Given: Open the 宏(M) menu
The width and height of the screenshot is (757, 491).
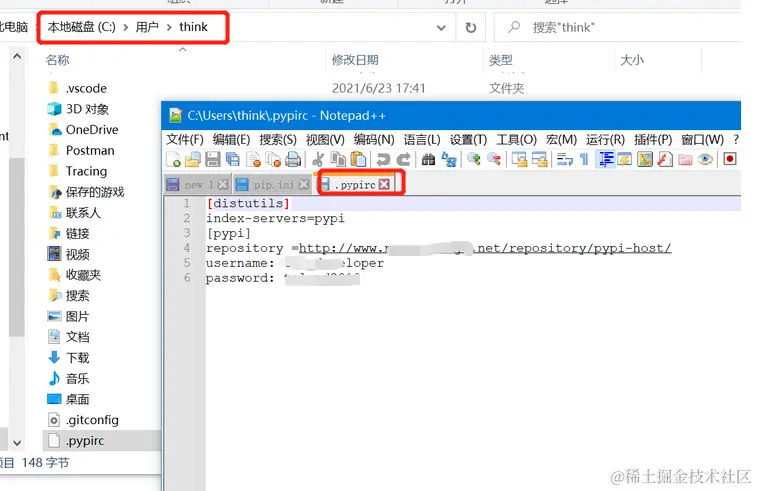Looking at the screenshot, I should [561, 140].
